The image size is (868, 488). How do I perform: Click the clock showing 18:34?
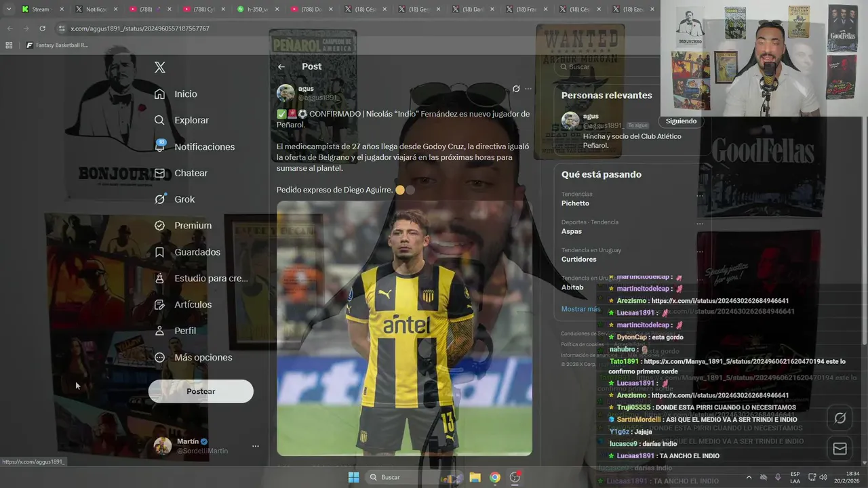tap(852, 474)
